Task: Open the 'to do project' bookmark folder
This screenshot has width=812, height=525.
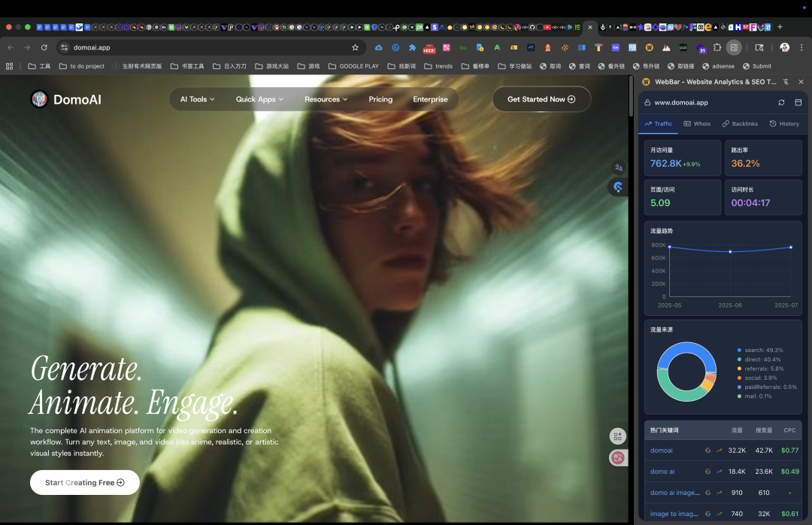Action: 82,66
